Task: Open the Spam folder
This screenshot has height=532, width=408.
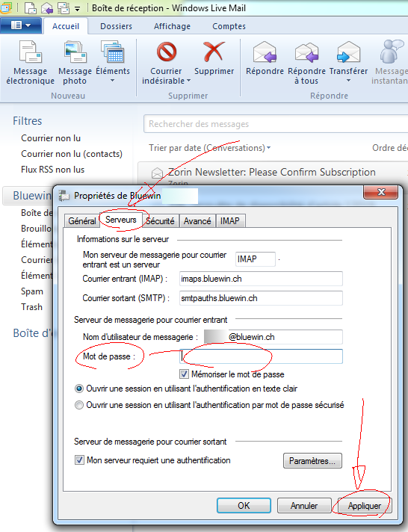Action: (32, 291)
